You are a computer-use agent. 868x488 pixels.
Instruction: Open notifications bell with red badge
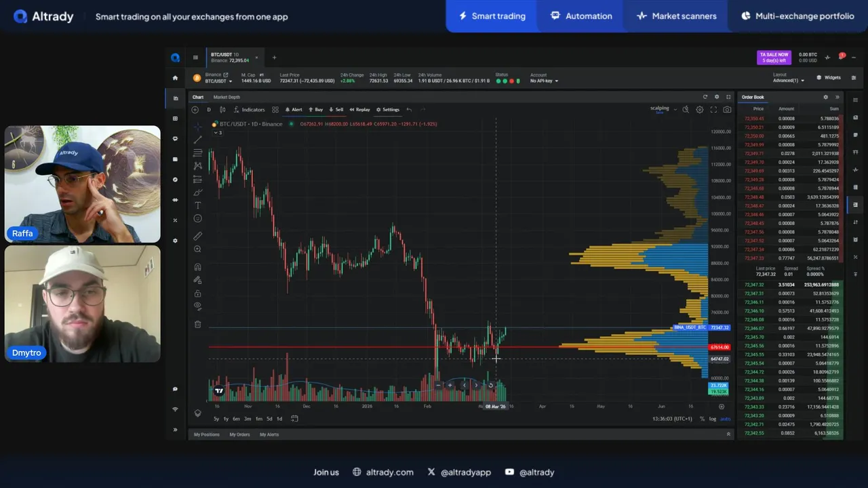point(841,57)
